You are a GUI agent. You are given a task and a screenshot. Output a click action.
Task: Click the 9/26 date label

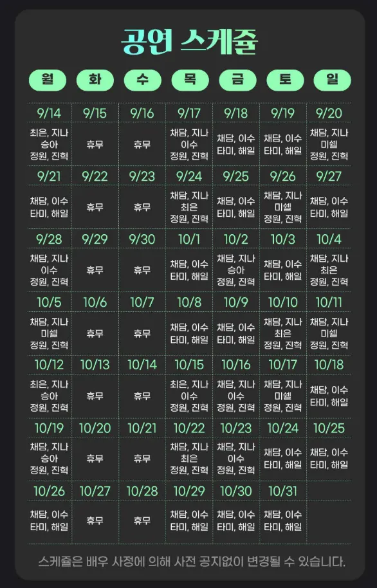click(283, 176)
